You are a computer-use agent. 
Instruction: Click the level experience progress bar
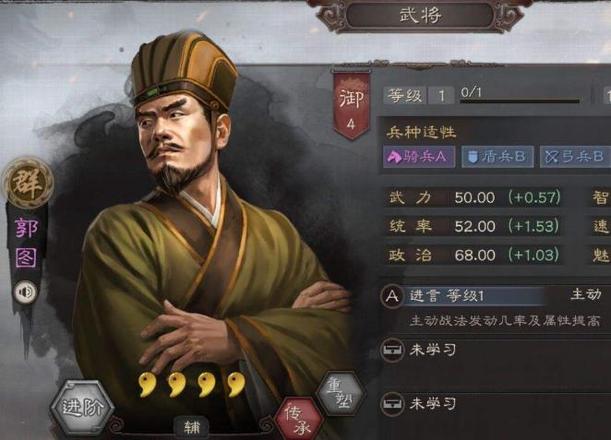pyautogui.click(x=519, y=101)
